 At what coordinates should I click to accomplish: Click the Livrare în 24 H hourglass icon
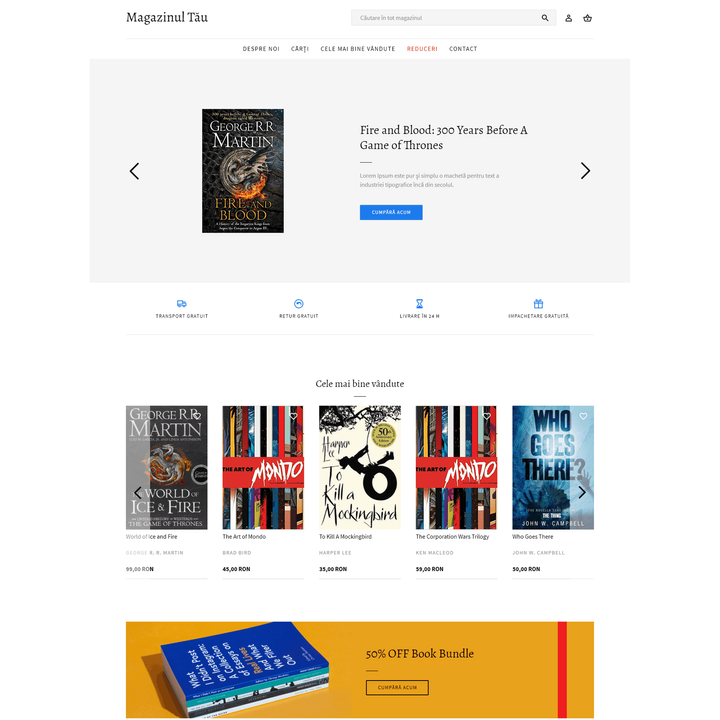pyautogui.click(x=419, y=304)
